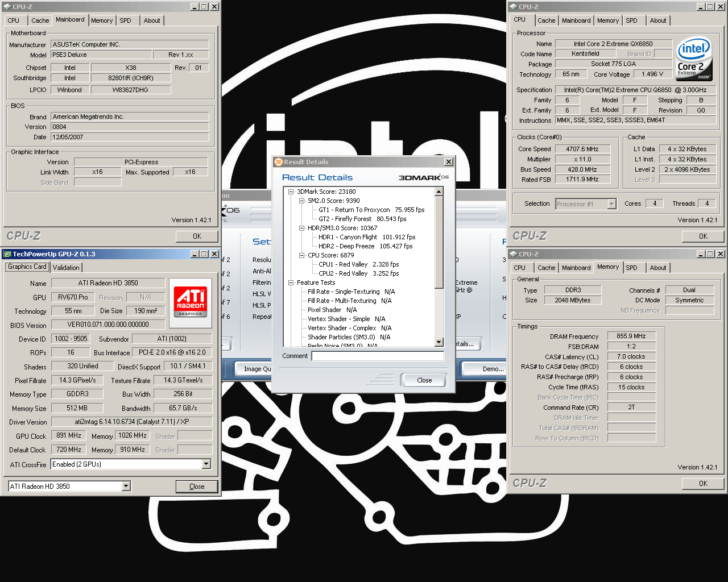Open Cache tab in the Mainboard CPU-Z window
Screen dimensions: 728x582
pyautogui.click(x=40, y=20)
